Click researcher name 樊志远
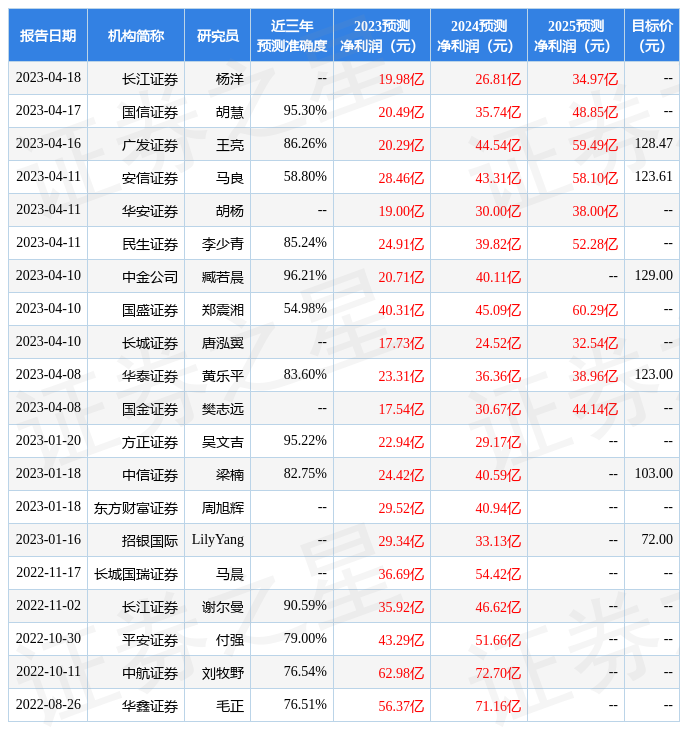 coord(223,409)
